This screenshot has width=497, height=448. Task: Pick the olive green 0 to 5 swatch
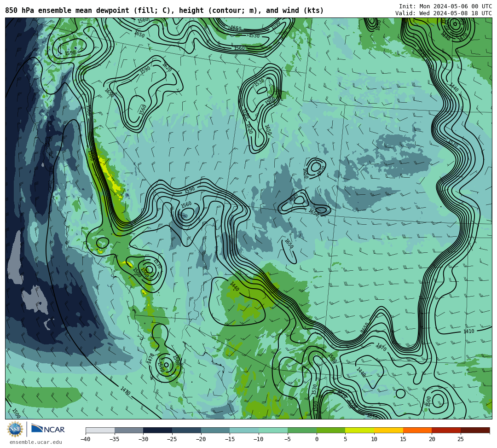(331, 430)
